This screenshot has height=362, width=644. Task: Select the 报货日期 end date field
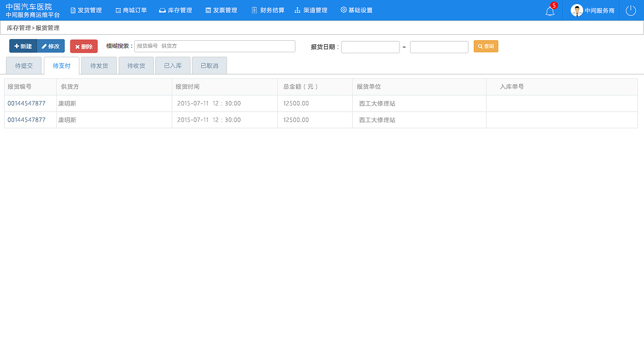coord(439,47)
